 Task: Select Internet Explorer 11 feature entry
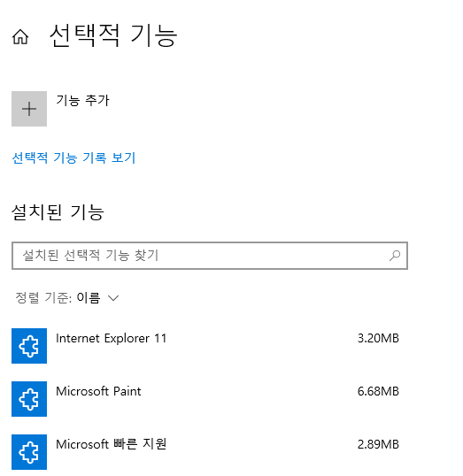pyautogui.click(x=112, y=338)
